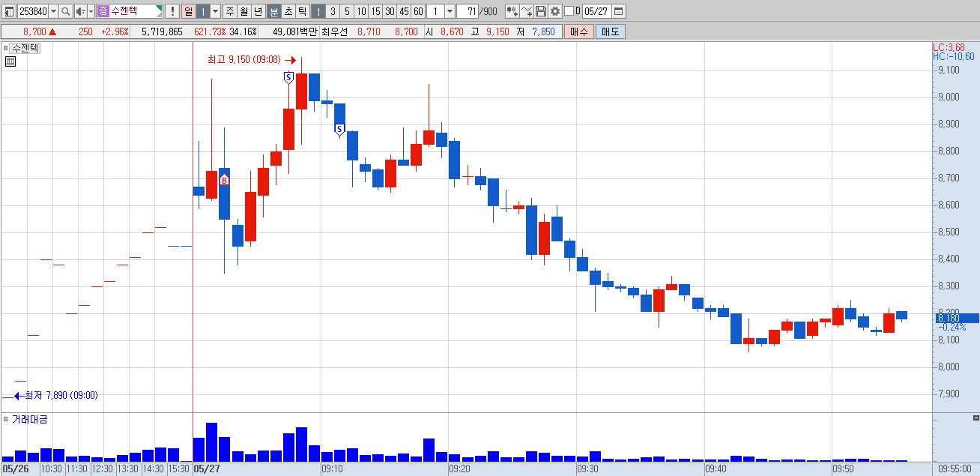The image size is (980, 476).
Task: Expand the speaker icon dropdown arrow
Action: pyautogui.click(x=91, y=11)
